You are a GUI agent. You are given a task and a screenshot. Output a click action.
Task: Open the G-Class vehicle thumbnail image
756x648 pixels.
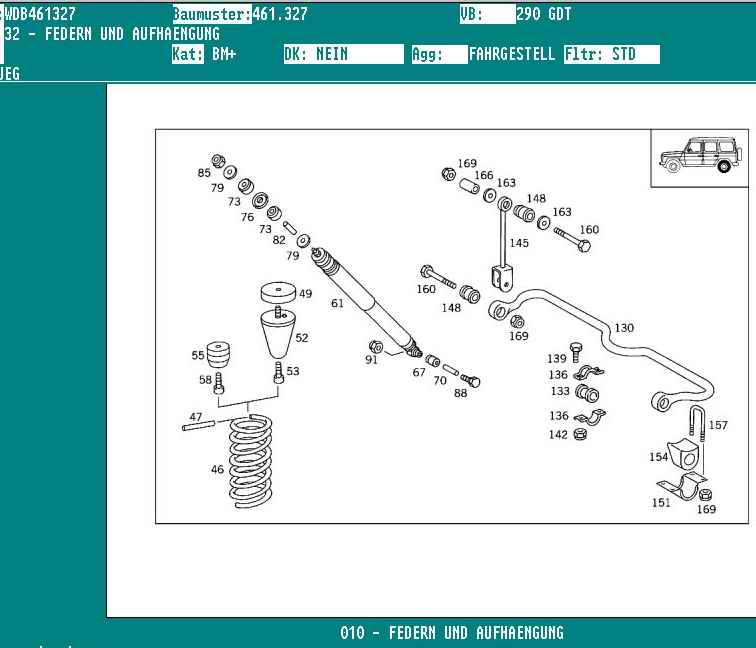coord(699,157)
